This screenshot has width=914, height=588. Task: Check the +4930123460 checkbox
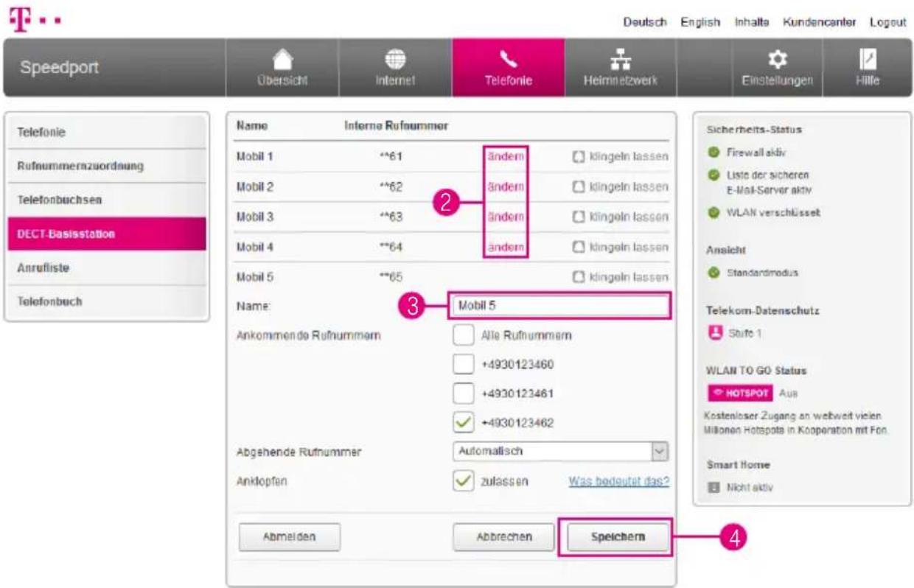(x=464, y=364)
